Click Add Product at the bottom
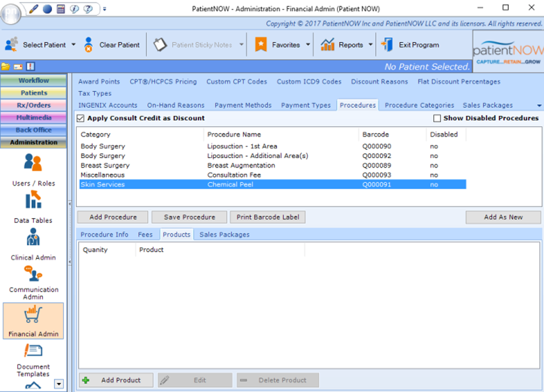The image size is (544, 392). 116,380
